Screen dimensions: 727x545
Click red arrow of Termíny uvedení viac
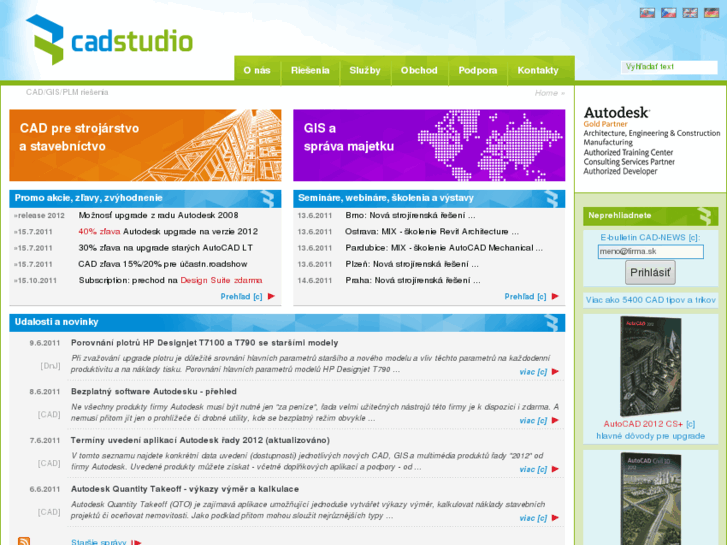(555, 469)
